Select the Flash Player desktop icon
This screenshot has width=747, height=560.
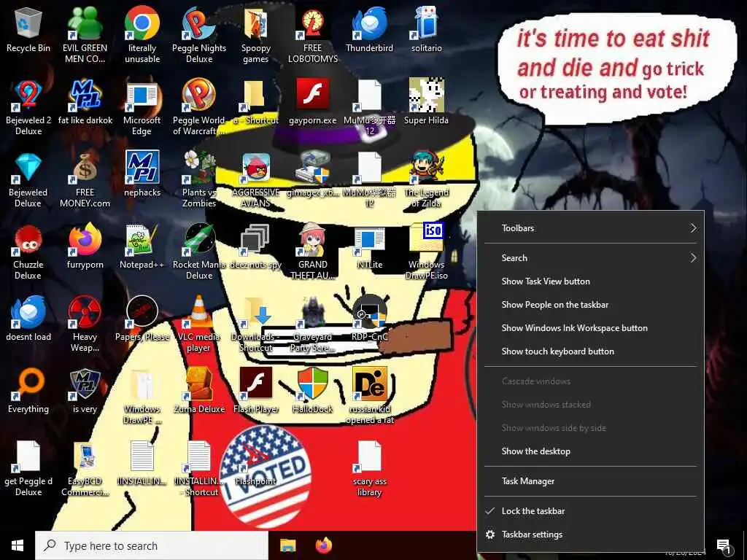tap(256, 384)
